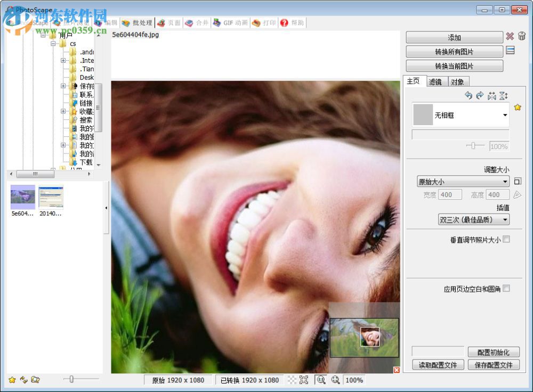Click the checkerboard transparency toggle in status bar
Image resolution: width=533 pixels, height=392 pixels.
tap(292, 380)
